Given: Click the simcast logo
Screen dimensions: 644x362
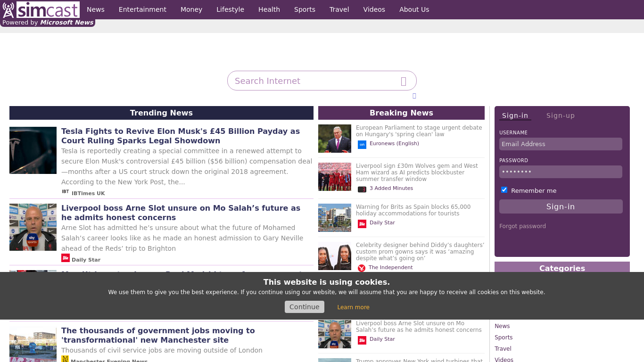Looking at the screenshot, I should point(41,9).
